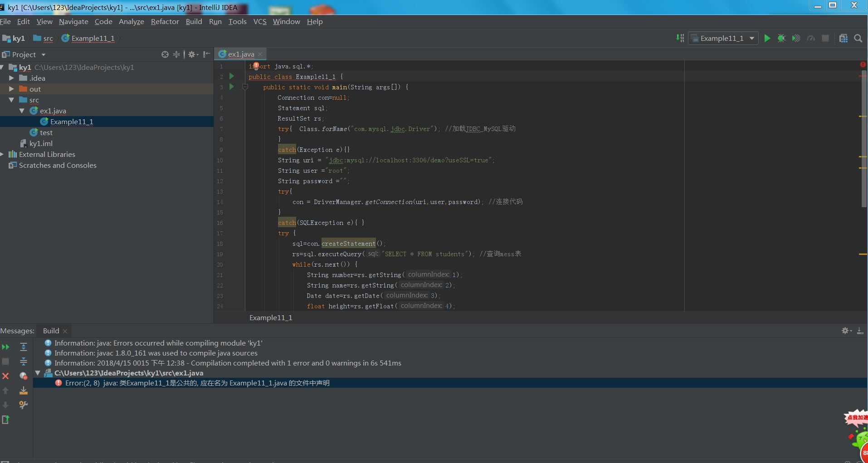Select Example11_1 class in project tree
Viewport: 868px width, 463px height.
pyautogui.click(x=72, y=122)
